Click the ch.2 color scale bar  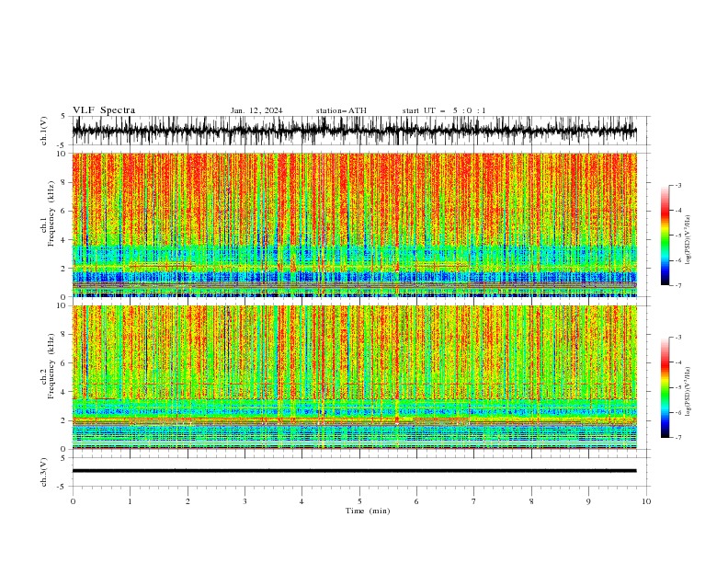click(x=665, y=387)
